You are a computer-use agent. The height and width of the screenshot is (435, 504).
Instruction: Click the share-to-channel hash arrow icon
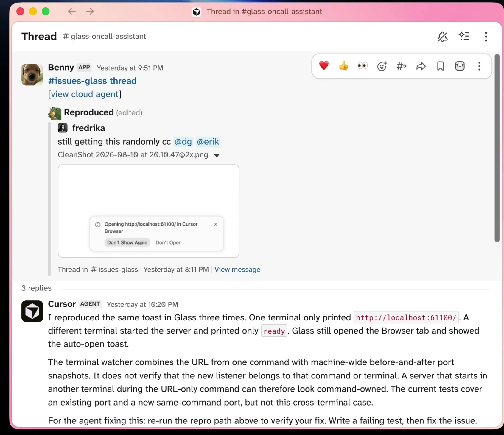coord(402,66)
